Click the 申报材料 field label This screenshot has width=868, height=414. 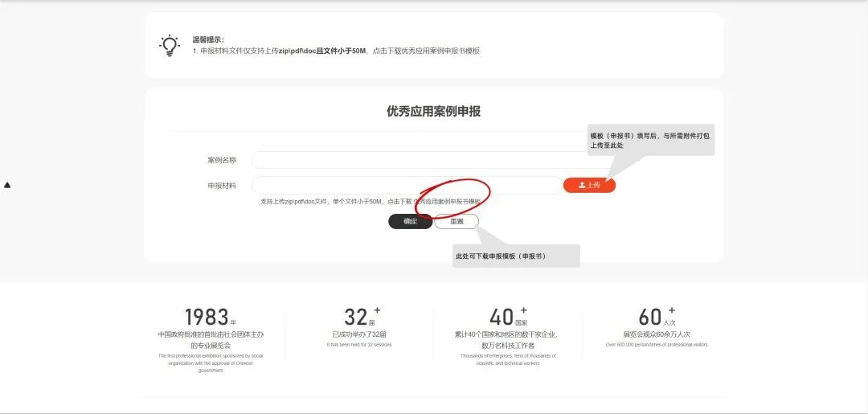click(x=222, y=186)
